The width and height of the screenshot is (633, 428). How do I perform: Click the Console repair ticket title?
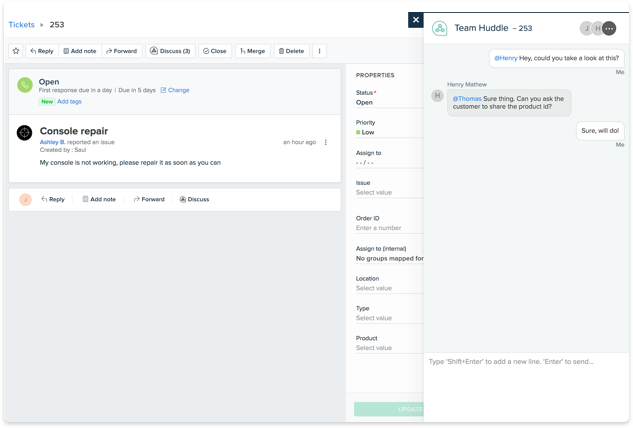(74, 131)
